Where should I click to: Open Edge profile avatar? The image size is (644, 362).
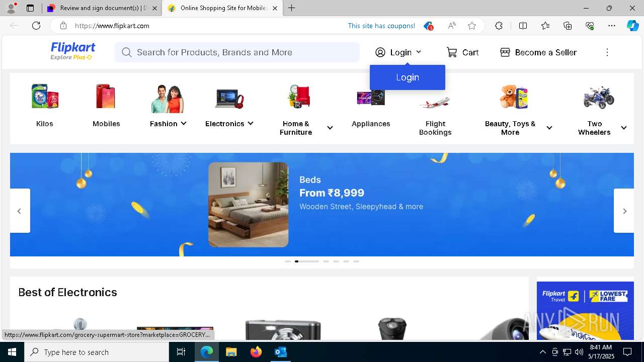[11, 8]
